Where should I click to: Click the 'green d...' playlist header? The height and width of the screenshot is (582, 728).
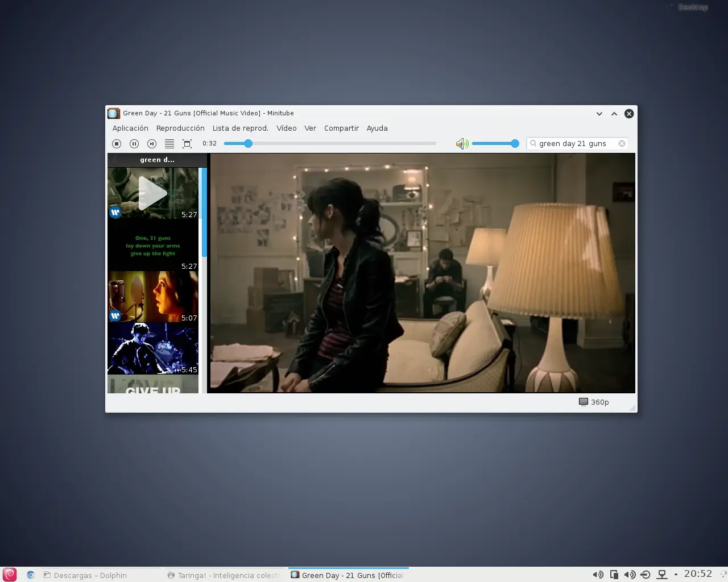click(158, 160)
